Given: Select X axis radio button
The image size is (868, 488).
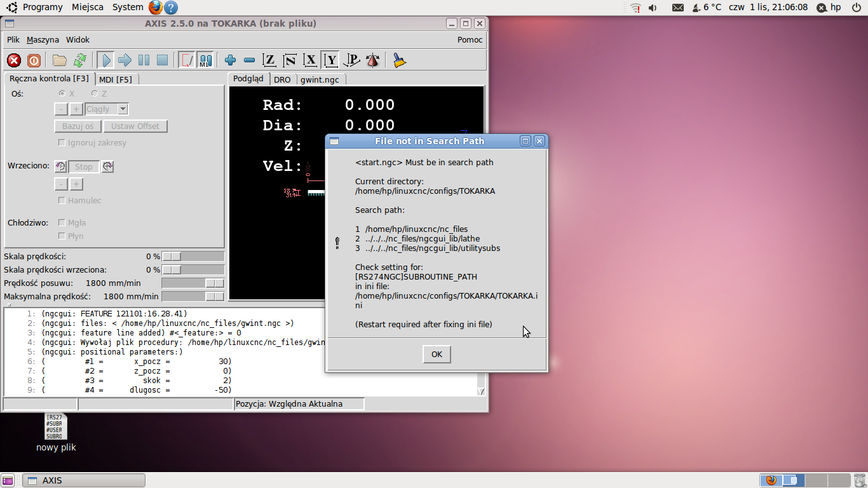Looking at the screenshot, I should point(62,93).
